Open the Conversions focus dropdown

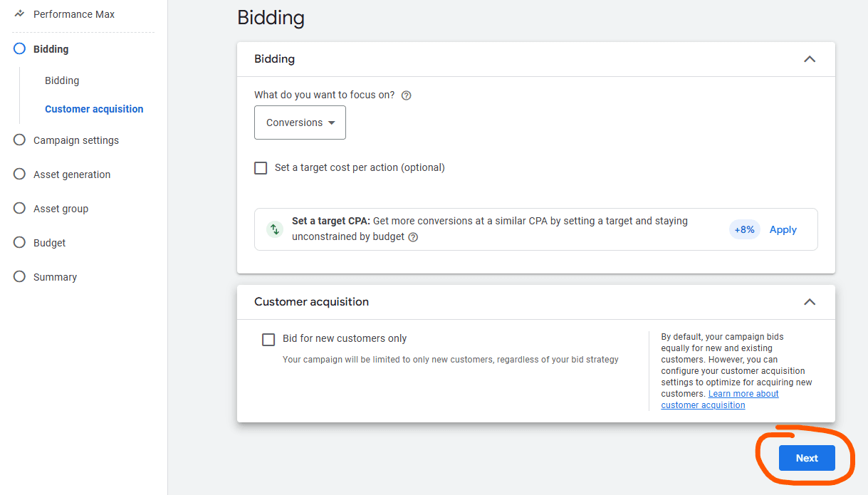pyautogui.click(x=300, y=123)
